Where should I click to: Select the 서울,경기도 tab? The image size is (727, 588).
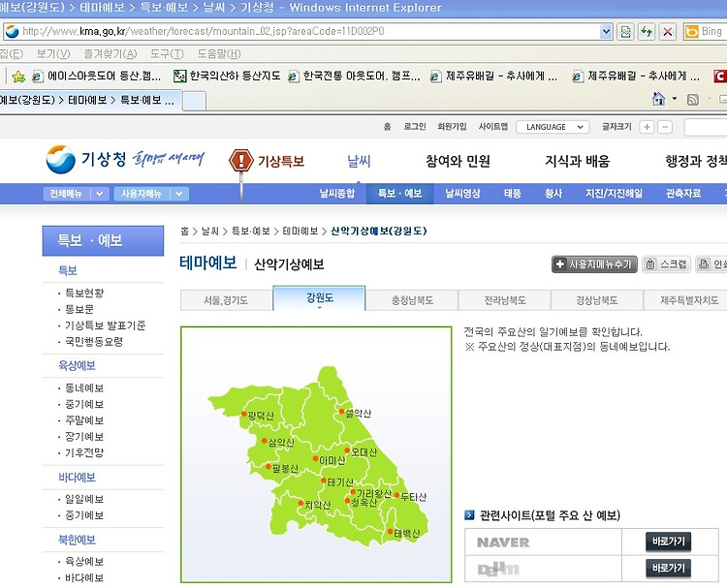point(226,300)
